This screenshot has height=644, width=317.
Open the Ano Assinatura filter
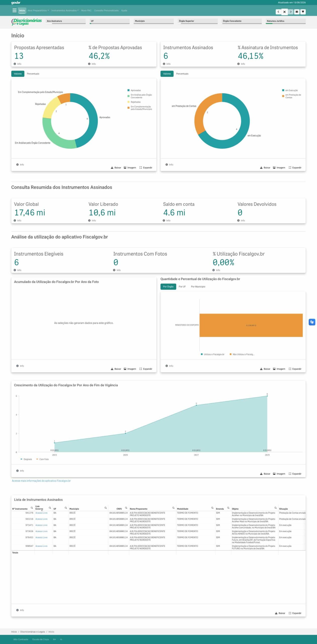(66, 21)
